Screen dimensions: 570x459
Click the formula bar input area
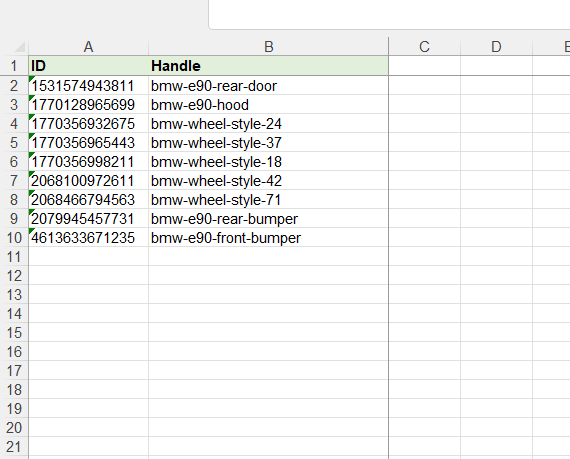[x=389, y=15]
